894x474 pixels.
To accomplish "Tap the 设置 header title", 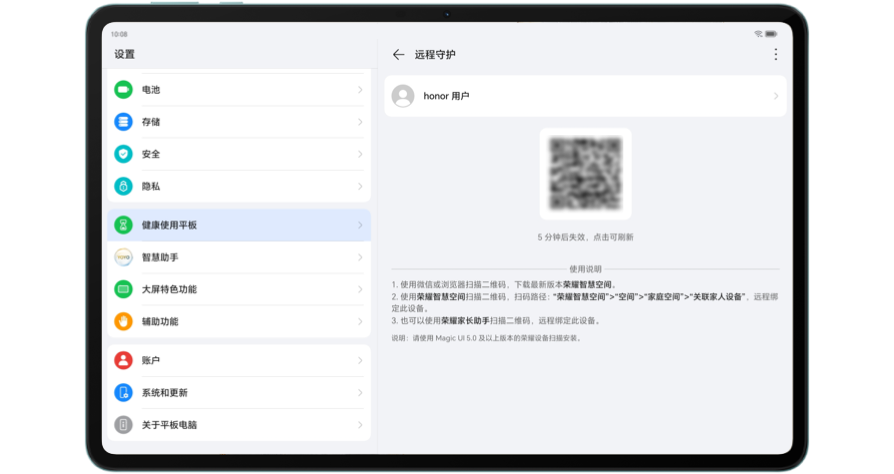I will coord(124,54).
